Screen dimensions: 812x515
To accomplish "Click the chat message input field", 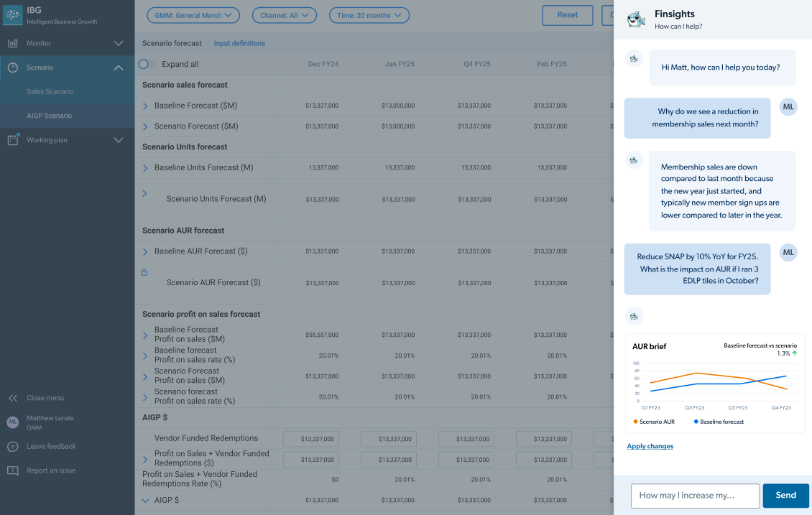I will tap(694, 496).
